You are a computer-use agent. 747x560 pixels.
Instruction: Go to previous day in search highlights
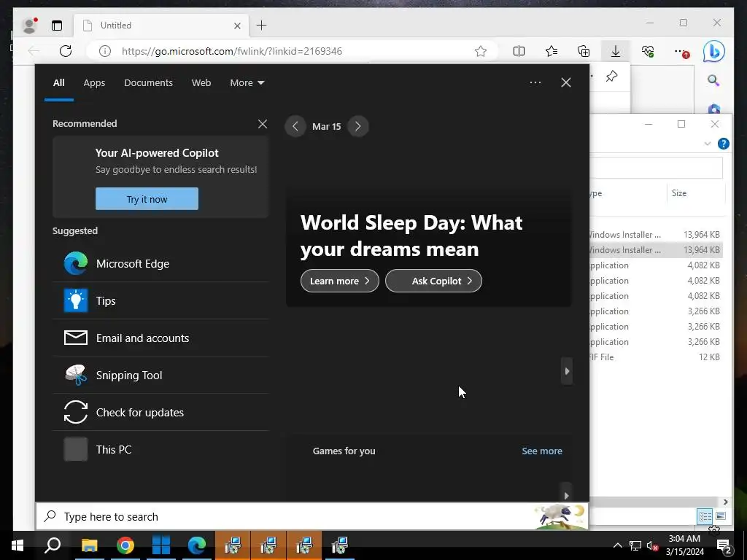(x=295, y=126)
